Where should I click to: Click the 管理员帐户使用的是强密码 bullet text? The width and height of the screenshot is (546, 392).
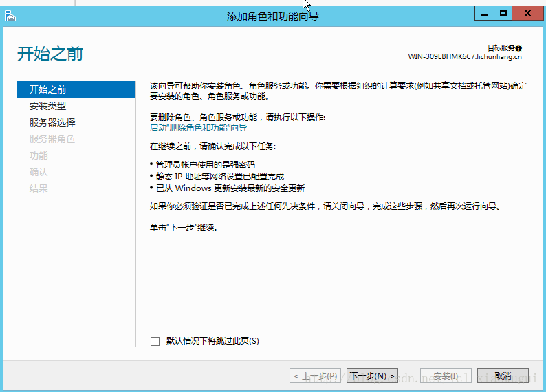point(206,164)
